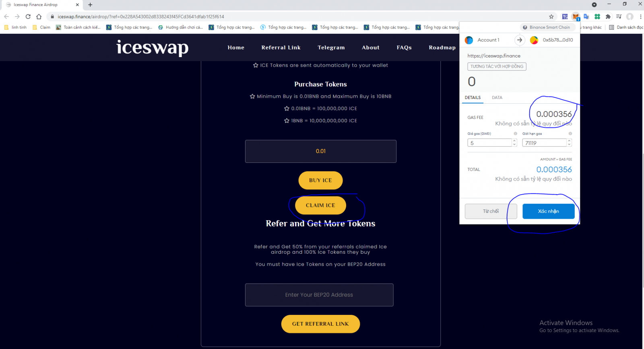The width and height of the screenshot is (644, 349).
Task: Bookmark this page with the star icon
Action: (551, 16)
